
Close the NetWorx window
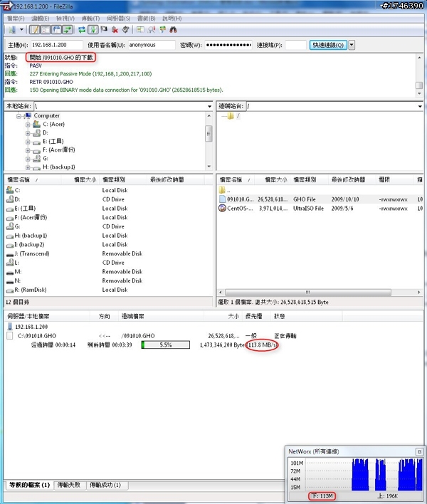point(419,451)
